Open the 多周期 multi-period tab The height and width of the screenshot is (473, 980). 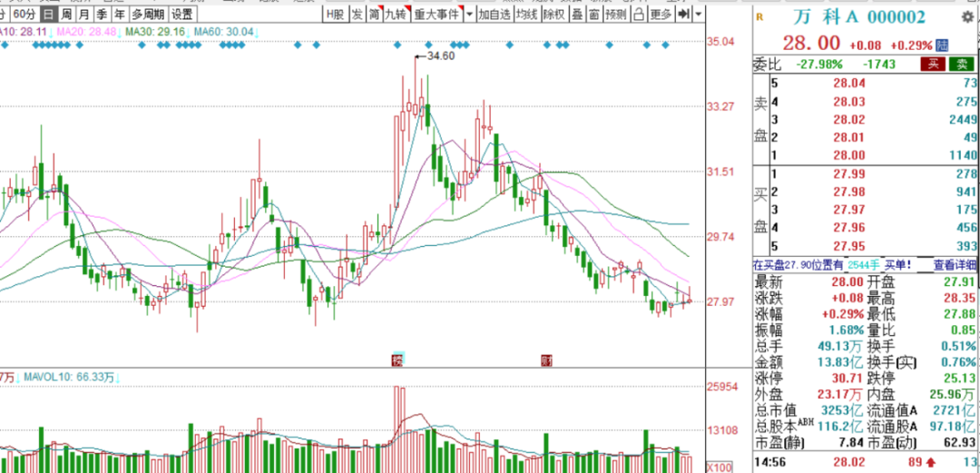pos(148,14)
